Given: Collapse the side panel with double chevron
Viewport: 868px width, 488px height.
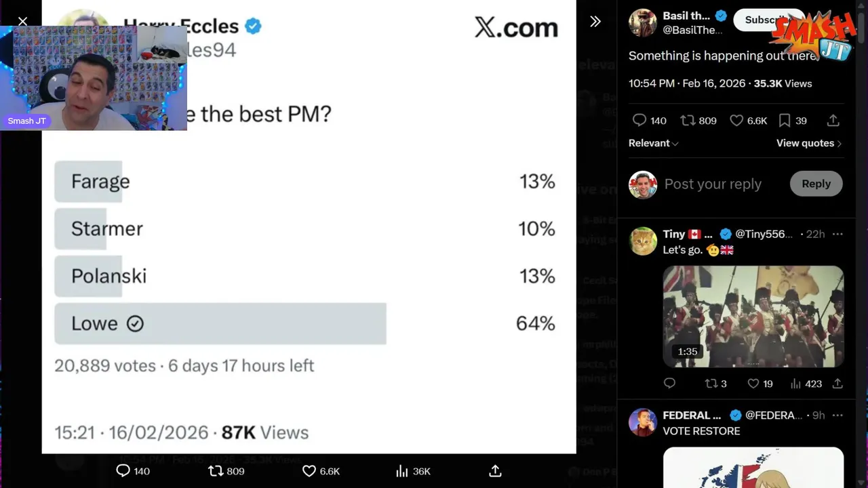Looking at the screenshot, I should tap(595, 22).
